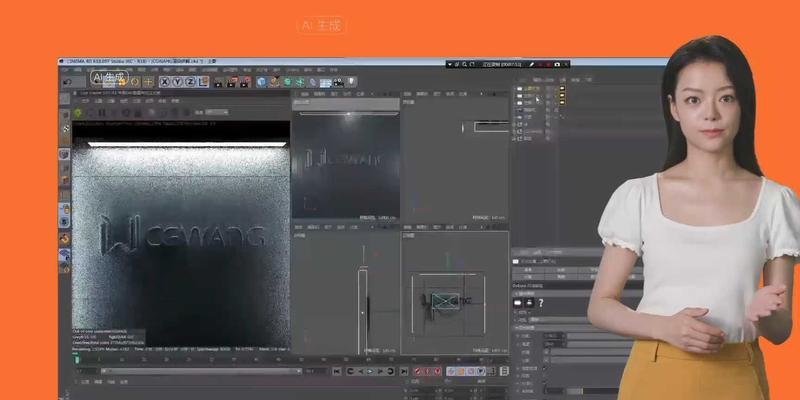Click the Undo arrow in the top toolbar
The width and height of the screenshot is (800, 400).
coord(67,82)
